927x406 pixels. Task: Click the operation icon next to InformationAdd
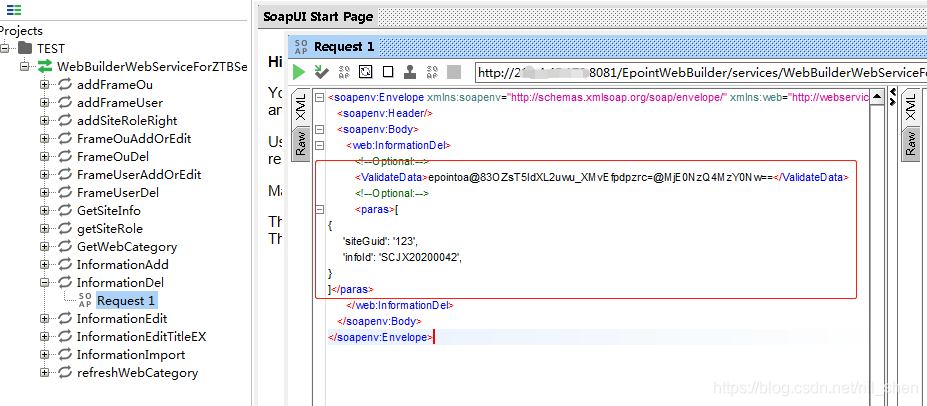coord(64,264)
